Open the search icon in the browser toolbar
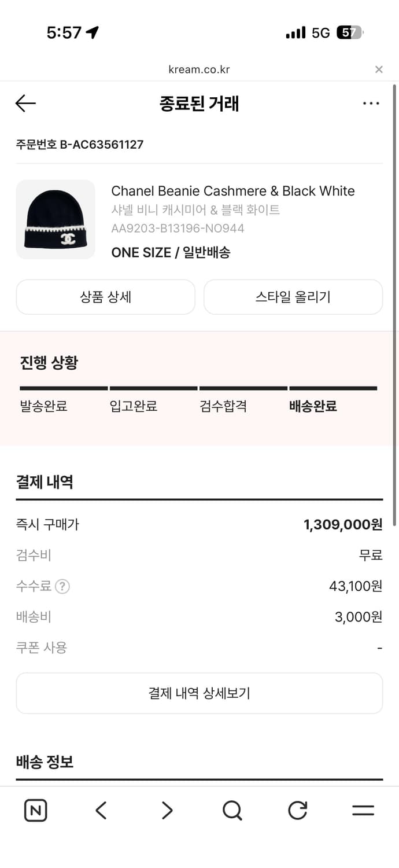The width and height of the screenshot is (399, 868). [x=232, y=810]
